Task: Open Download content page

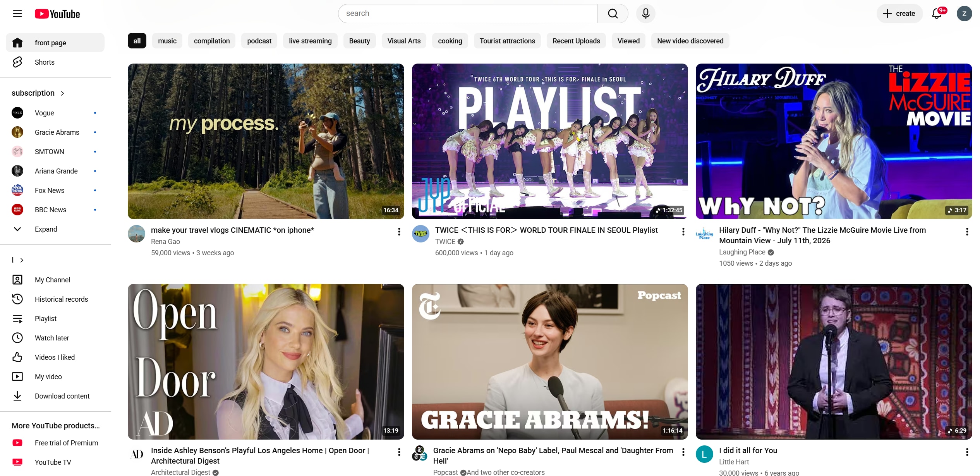Action: (x=55, y=396)
